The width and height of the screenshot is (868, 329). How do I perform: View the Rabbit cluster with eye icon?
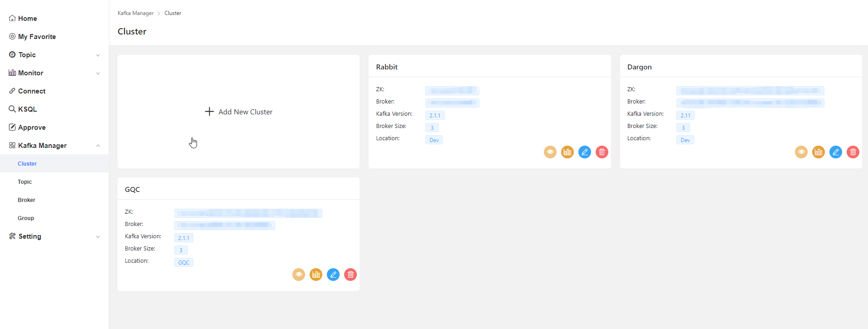click(x=550, y=152)
